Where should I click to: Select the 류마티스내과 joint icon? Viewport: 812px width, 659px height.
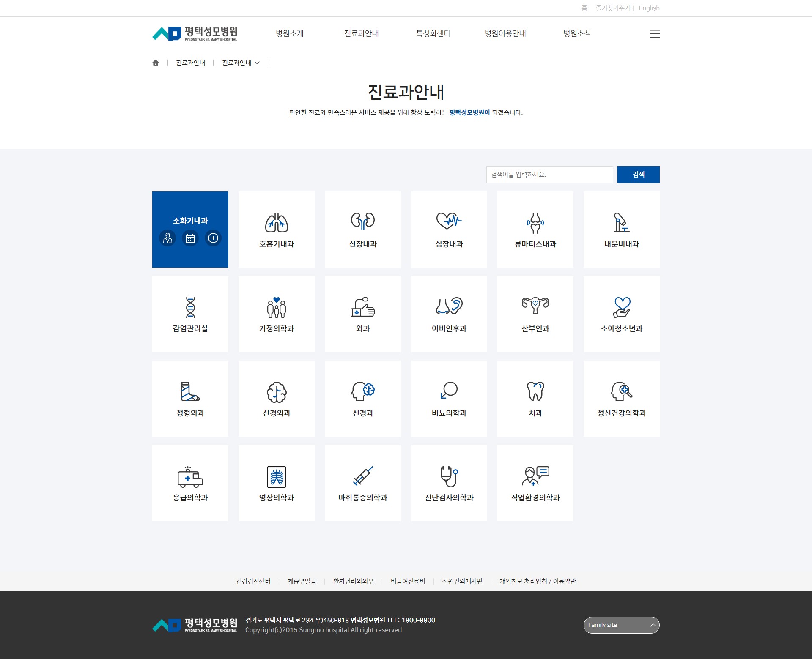(535, 223)
